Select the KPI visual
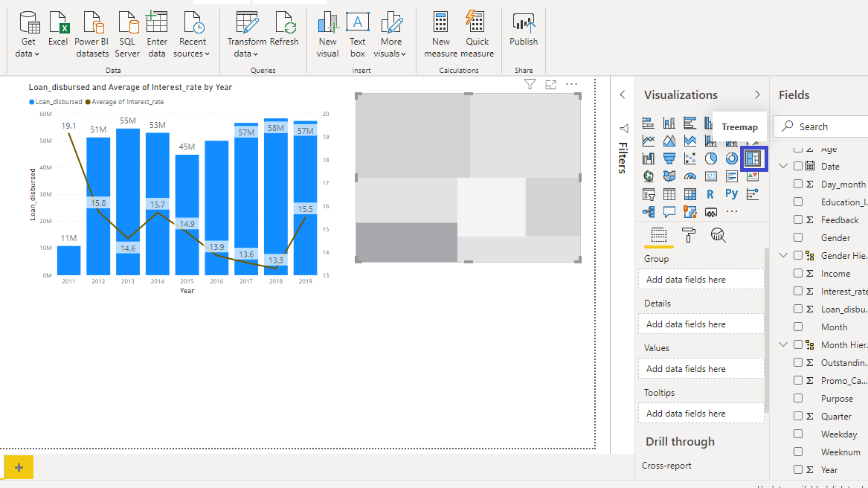This screenshot has height=488, width=868. pyautogui.click(x=753, y=176)
